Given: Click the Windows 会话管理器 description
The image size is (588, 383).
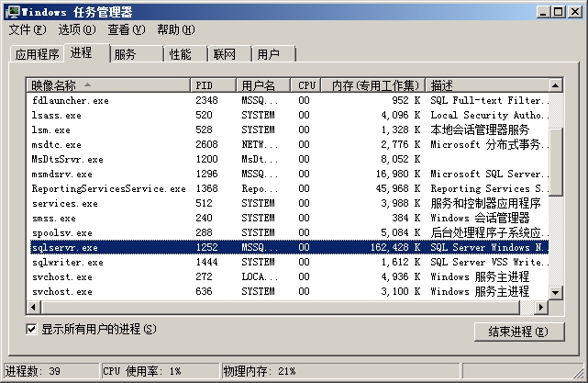Looking at the screenshot, I should [480, 219].
